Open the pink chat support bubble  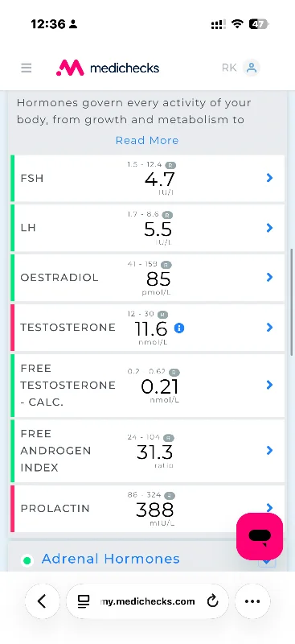(x=260, y=536)
